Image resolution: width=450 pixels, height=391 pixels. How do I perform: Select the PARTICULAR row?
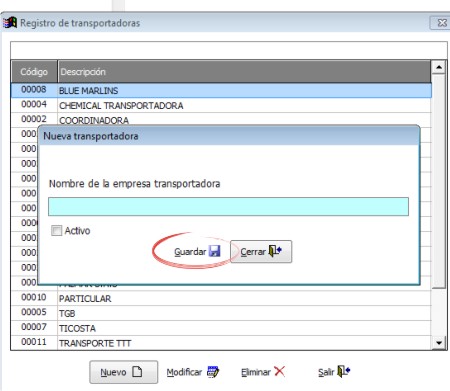pos(221,298)
